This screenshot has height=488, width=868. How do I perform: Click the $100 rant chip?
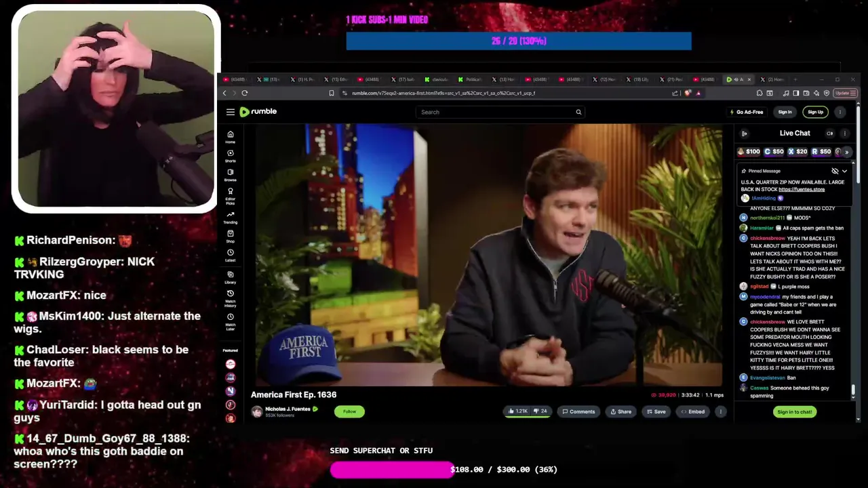point(749,152)
